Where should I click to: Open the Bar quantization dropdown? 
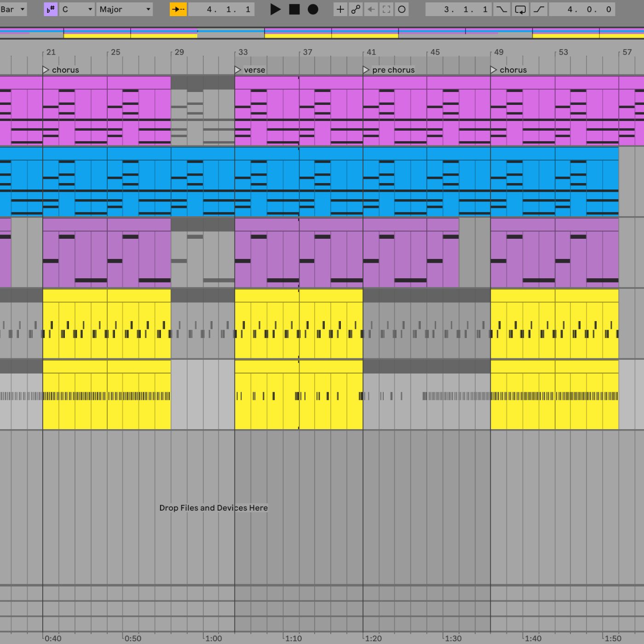click(x=12, y=9)
